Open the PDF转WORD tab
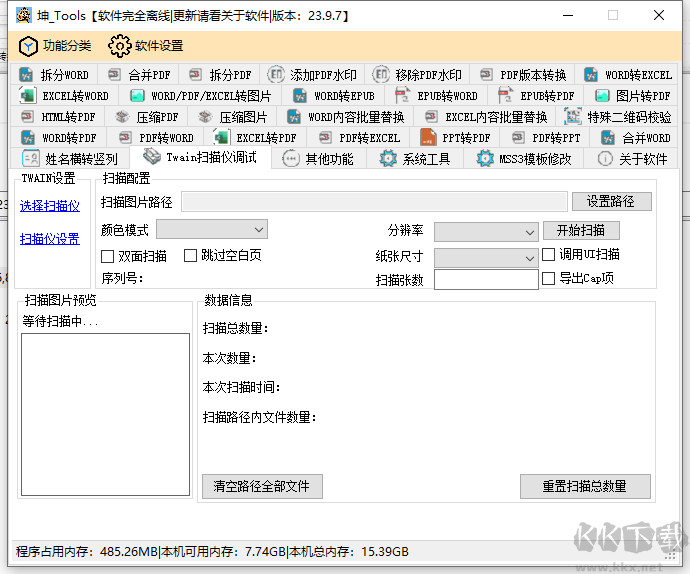Screen dimensions: 690x574 156,138
